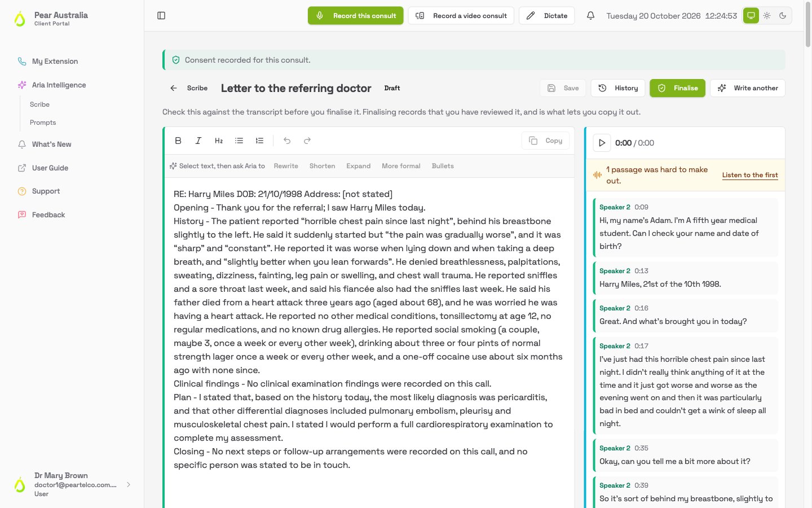Redo the last edit
This screenshot has height=508, width=812.
tap(307, 141)
